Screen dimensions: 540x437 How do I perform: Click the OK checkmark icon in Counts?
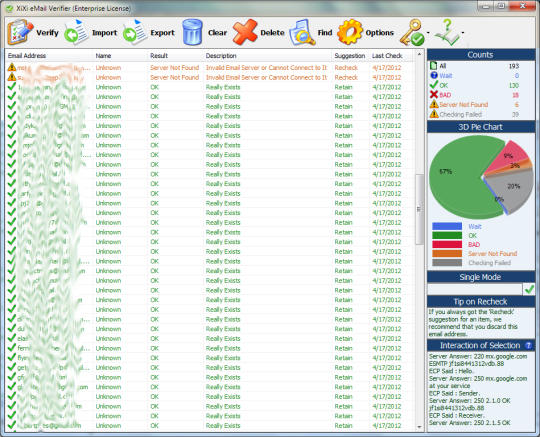[434, 85]
